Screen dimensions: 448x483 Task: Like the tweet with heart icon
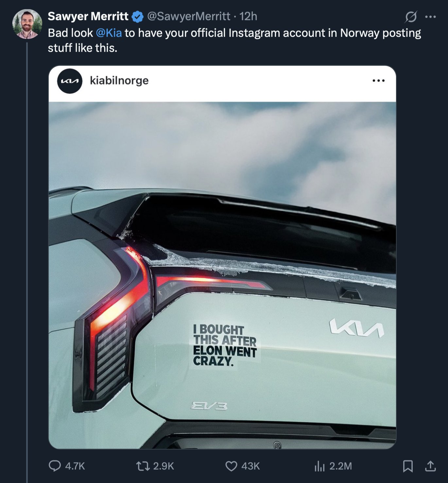(x=231, y=466)
